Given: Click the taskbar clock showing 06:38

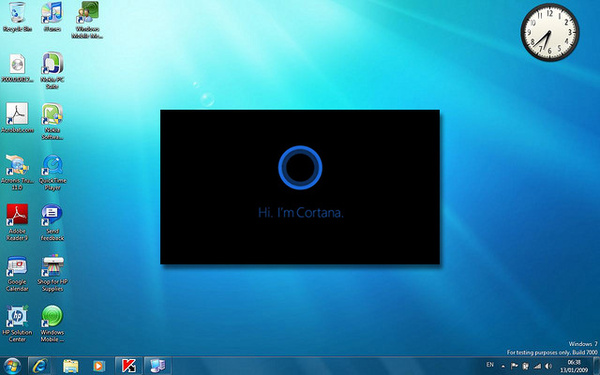Looking at the screenshot, I should click(x=574, y=366).
